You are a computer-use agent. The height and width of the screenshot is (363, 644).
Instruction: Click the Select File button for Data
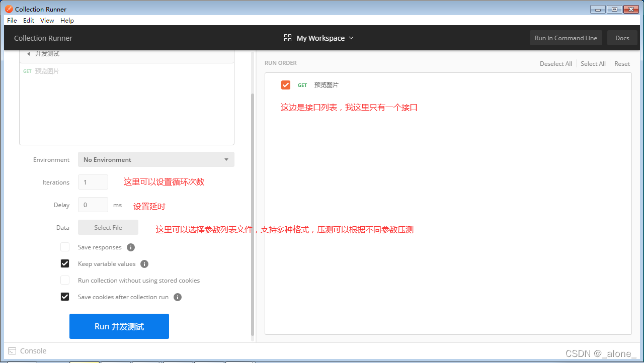click(108, 227)
